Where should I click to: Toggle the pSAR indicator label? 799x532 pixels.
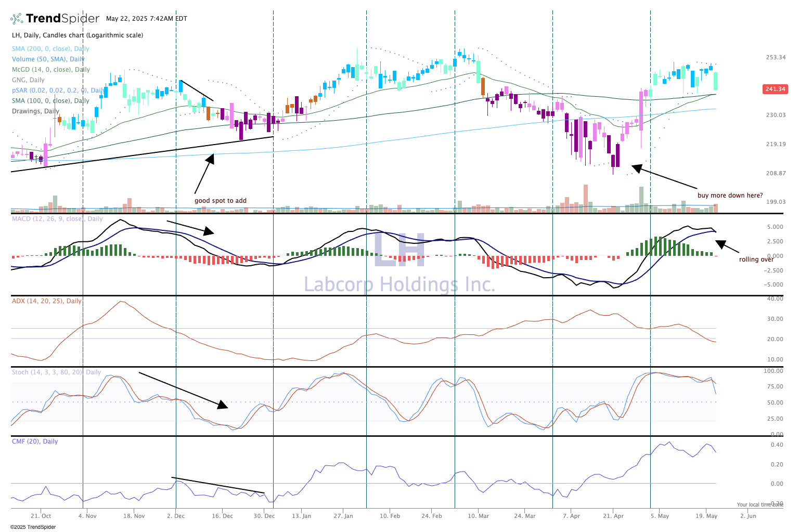(x=57, y=90)
